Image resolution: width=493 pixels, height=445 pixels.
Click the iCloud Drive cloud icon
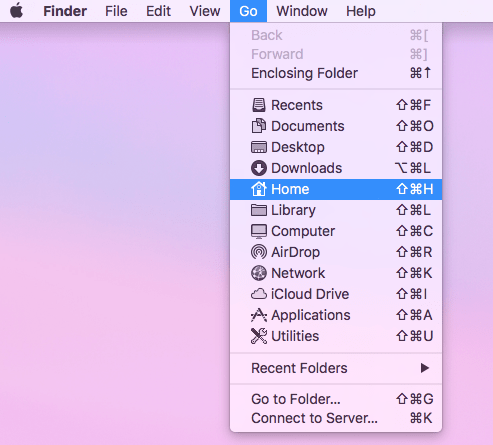(259, 294)
